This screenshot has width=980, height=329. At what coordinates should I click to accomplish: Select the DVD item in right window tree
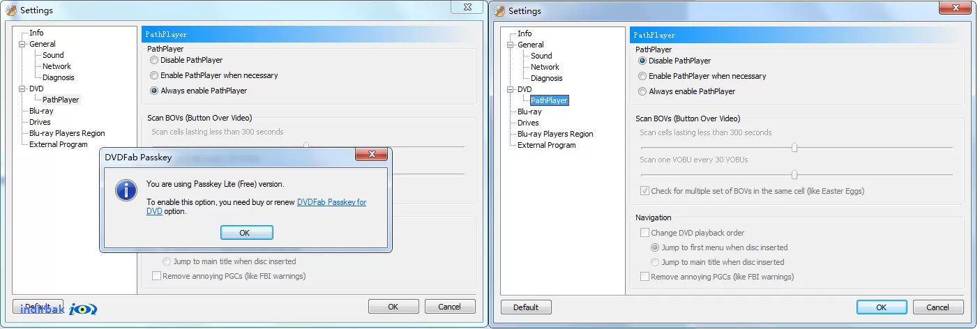pyautogui.click(x=525, y=89)
